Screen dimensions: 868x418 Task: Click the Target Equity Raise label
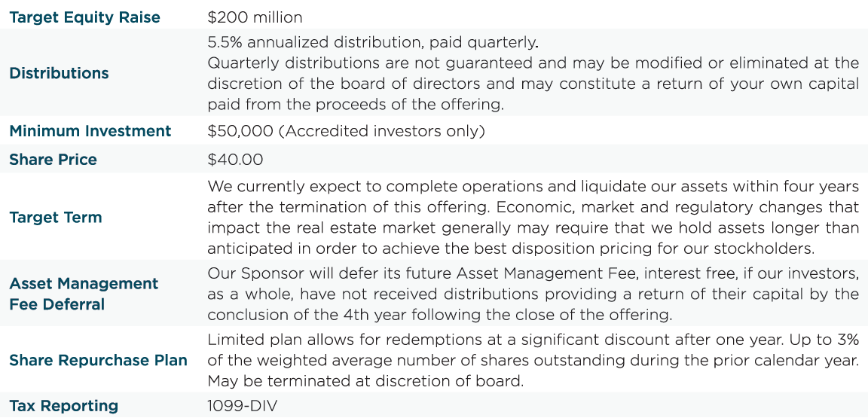tap(84, 17)
